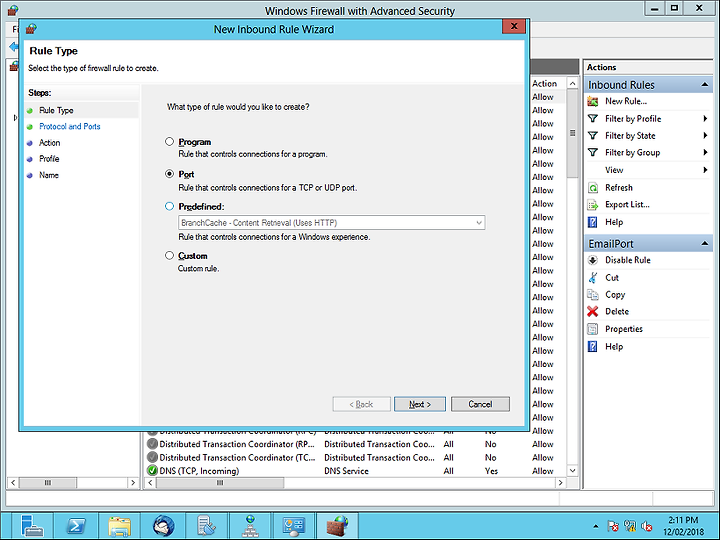Viewport: 720px width, 540px height.
Task: Select the Program rule type radio button
Action: (169, 141)
